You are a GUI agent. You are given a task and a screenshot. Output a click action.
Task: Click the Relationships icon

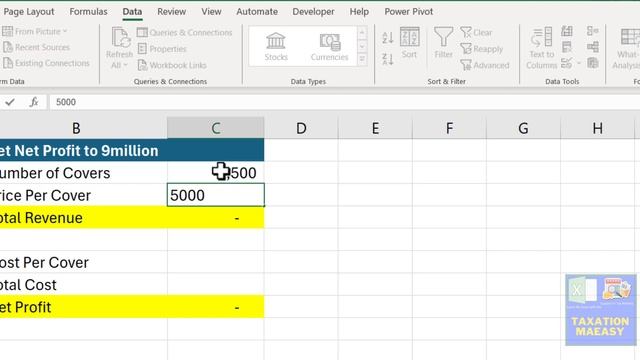tap(593, 47)
